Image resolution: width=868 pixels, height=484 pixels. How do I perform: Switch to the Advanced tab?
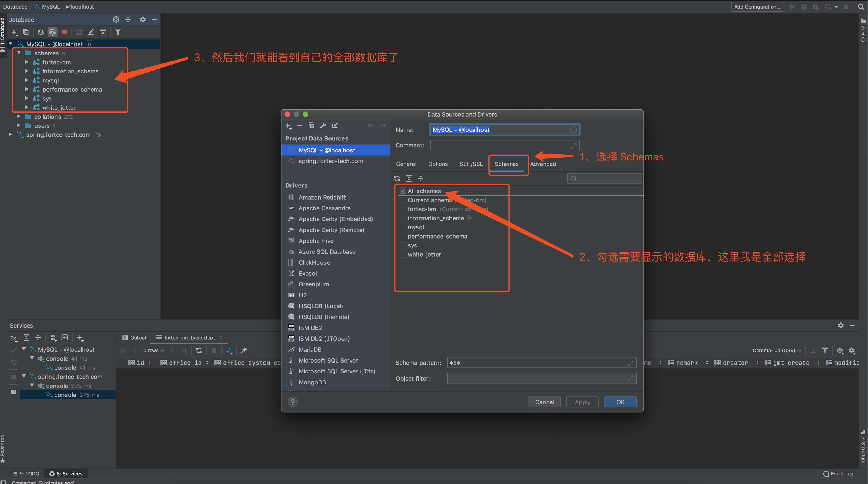click(x=543, y=164)
